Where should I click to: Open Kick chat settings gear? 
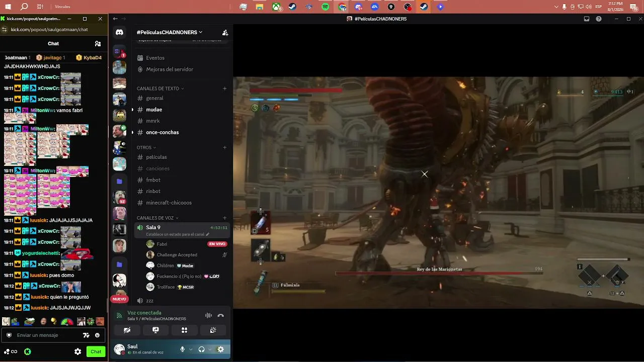tap(77, 352)
